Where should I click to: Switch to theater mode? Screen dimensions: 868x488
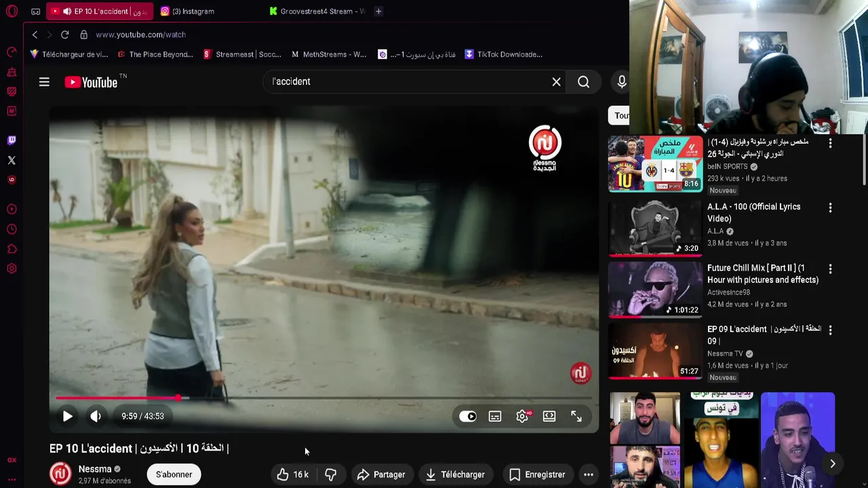[549, 416]
